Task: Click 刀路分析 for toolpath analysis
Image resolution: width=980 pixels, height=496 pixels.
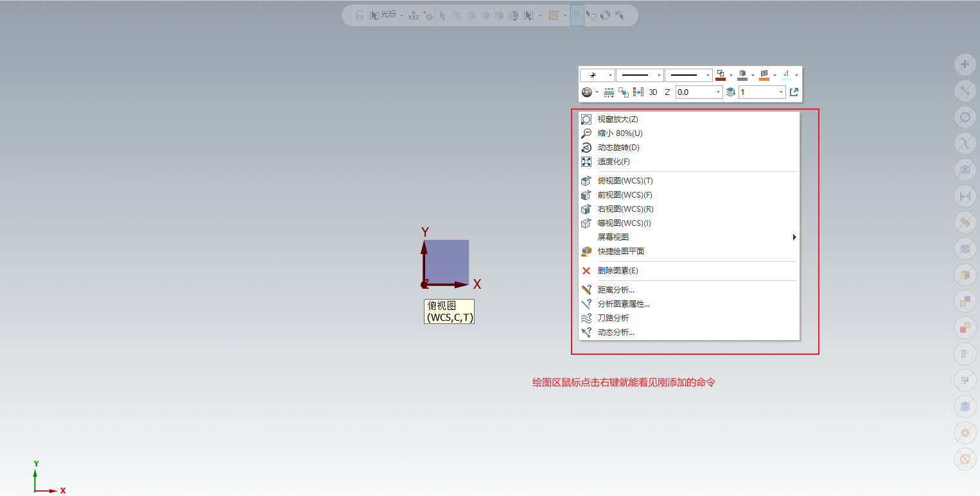Action: coord(612,318)
